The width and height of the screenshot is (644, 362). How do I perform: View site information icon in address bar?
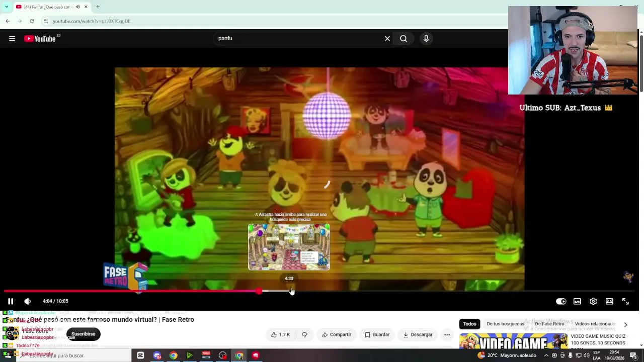coord(46,21)
